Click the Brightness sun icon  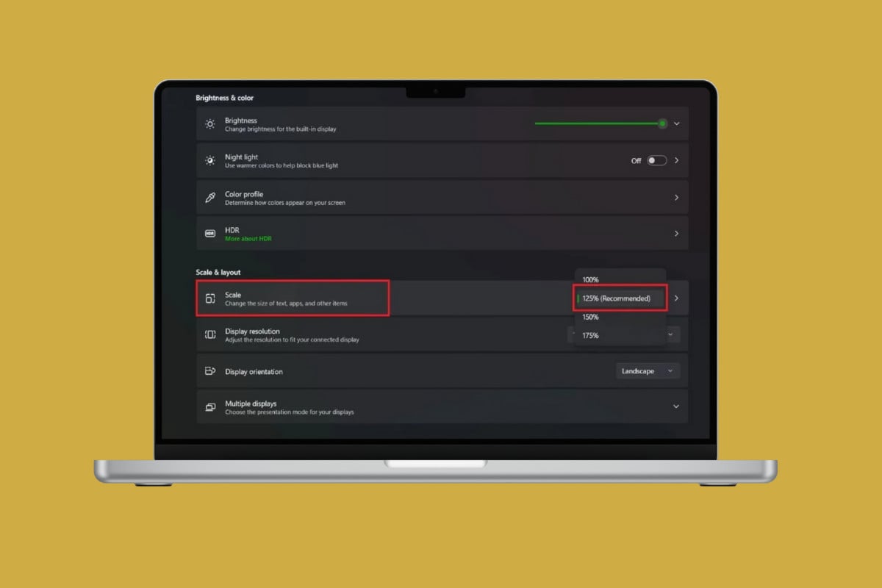point(210,124)
